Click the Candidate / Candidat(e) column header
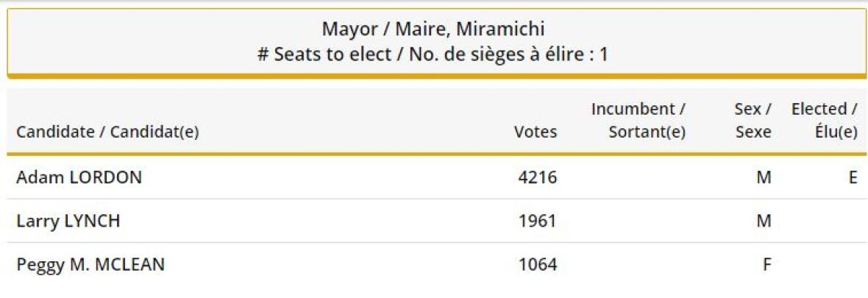The image size is (868, 298). click(107, 132)
